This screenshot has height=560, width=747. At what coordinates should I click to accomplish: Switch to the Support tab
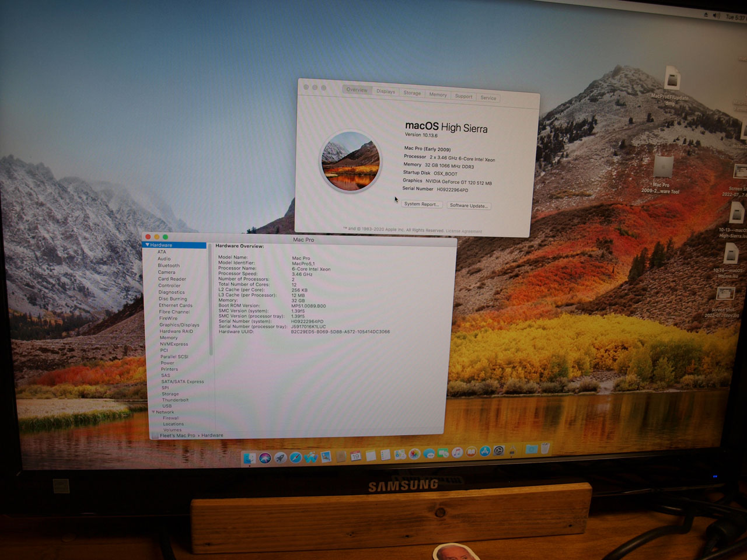[464, 96]
